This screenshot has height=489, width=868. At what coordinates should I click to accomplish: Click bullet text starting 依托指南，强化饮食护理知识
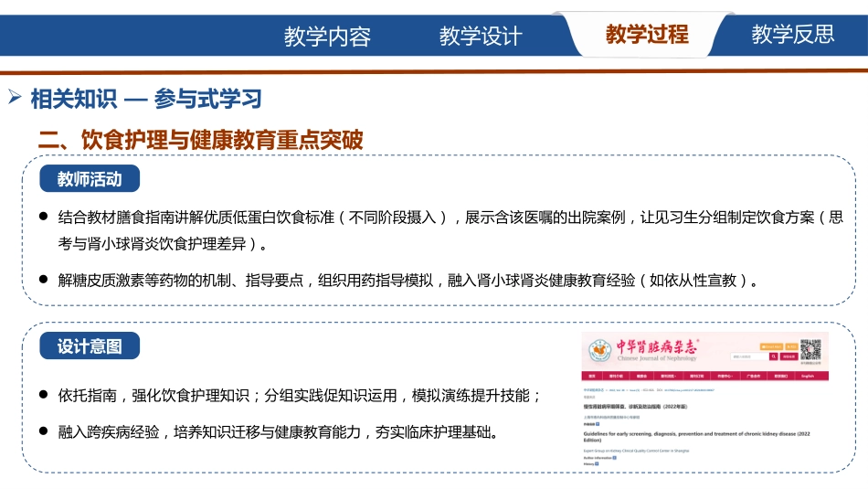tap(300, 396)
